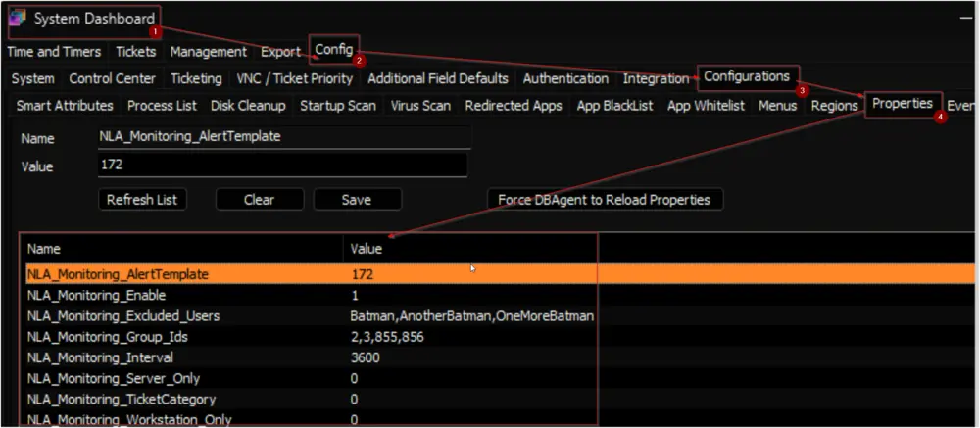Select VNC / Ticket Priority tab
This screenshot has height=428, width=980.
[x=294, y=78]
